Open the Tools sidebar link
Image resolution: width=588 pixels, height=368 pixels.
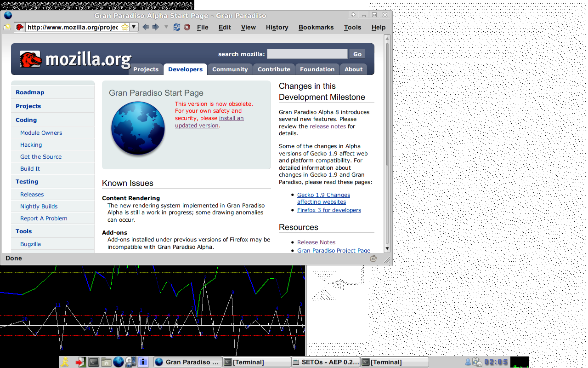[23, 231]
